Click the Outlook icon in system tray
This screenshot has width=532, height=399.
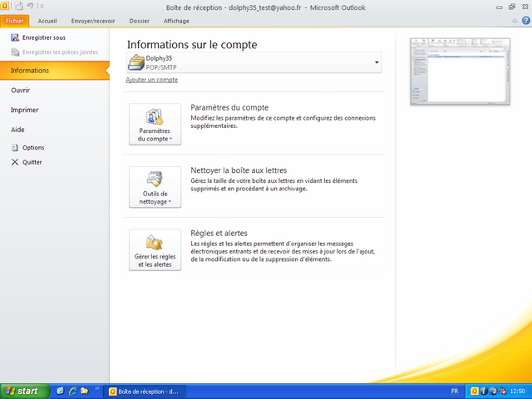(475, 392)
